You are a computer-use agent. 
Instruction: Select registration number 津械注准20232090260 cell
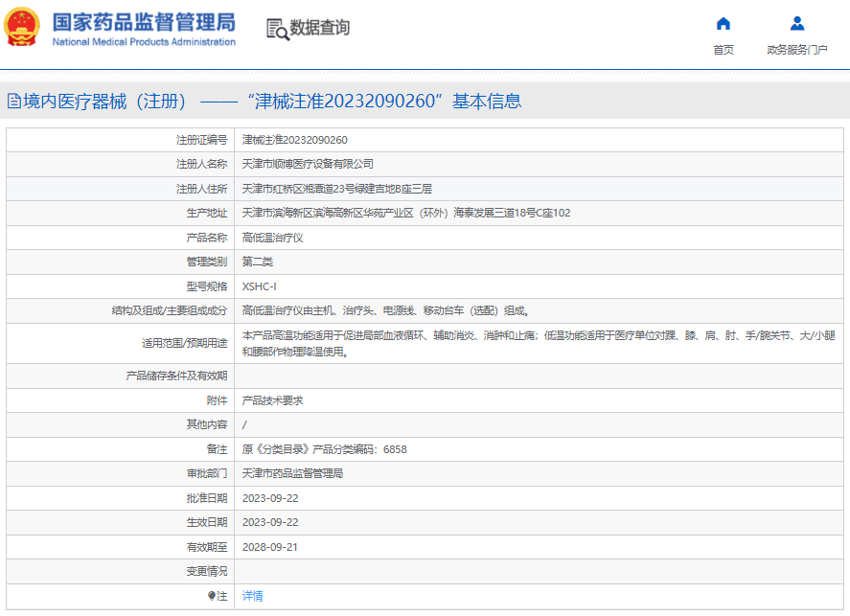(294, 140)
